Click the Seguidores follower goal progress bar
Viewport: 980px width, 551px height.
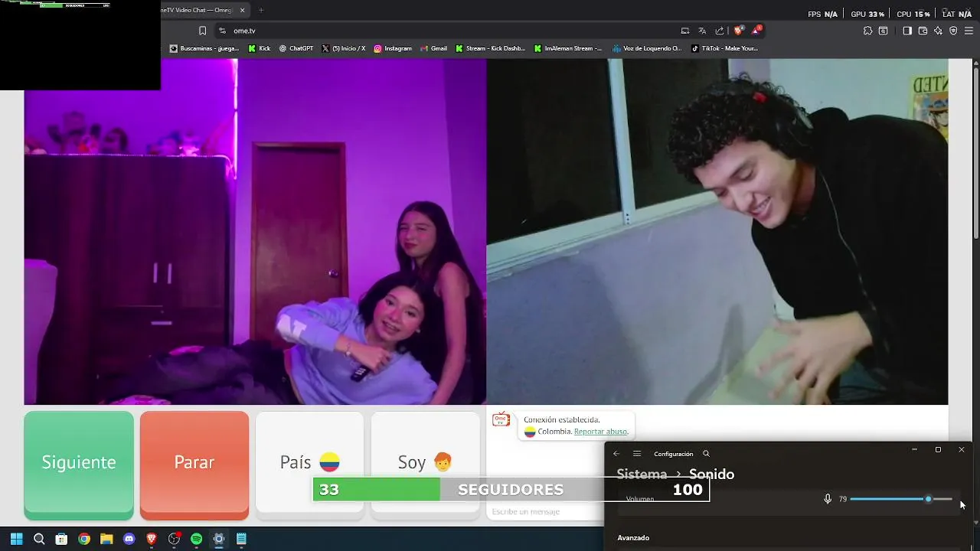(x=511, y=490)
